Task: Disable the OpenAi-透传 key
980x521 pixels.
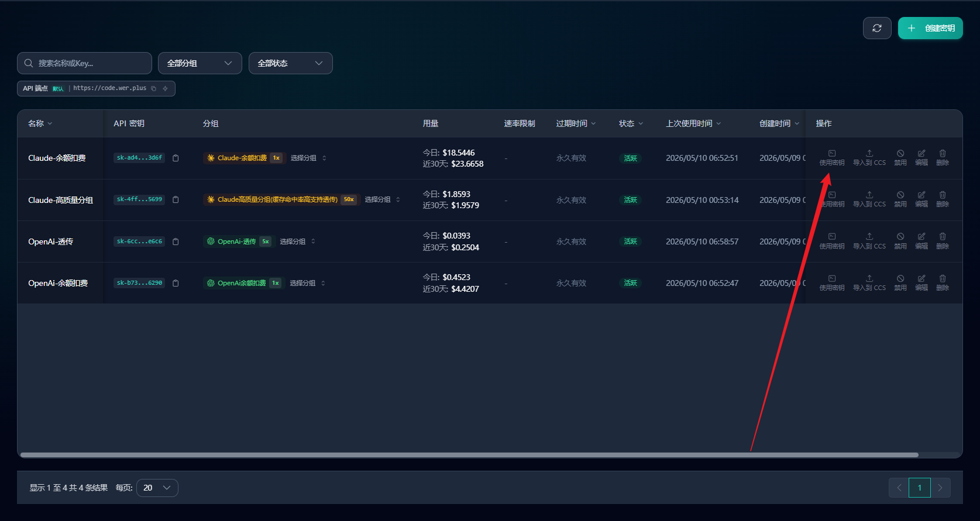Action: coord(900,241)
